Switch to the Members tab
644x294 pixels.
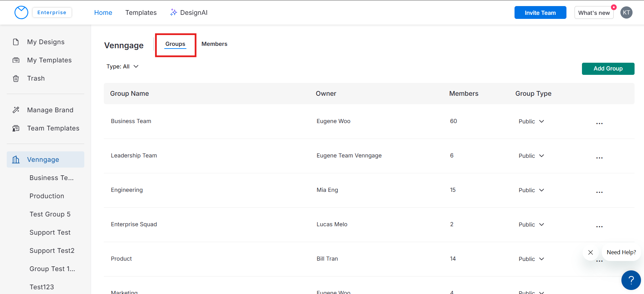point(214,44)
